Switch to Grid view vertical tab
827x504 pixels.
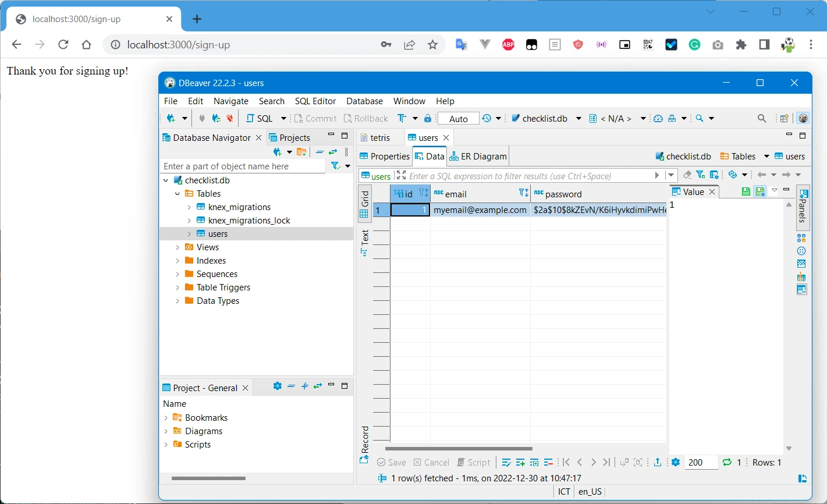click(x=365, y=204)
